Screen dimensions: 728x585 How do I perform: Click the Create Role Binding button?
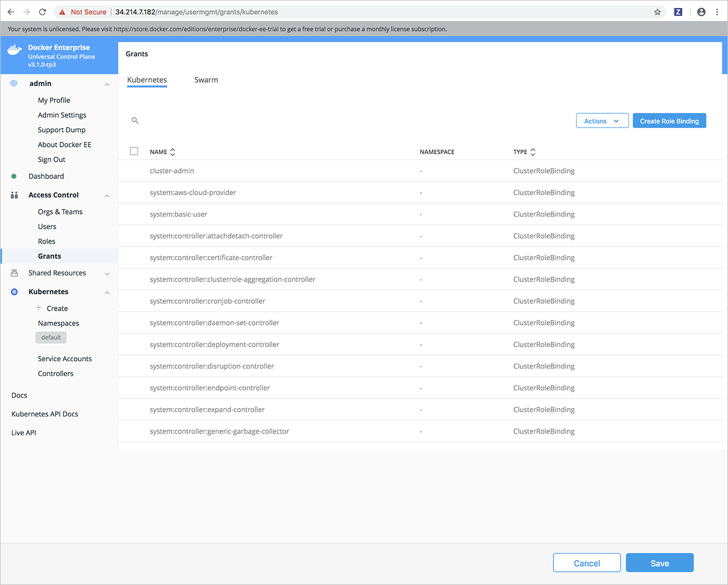669,121
